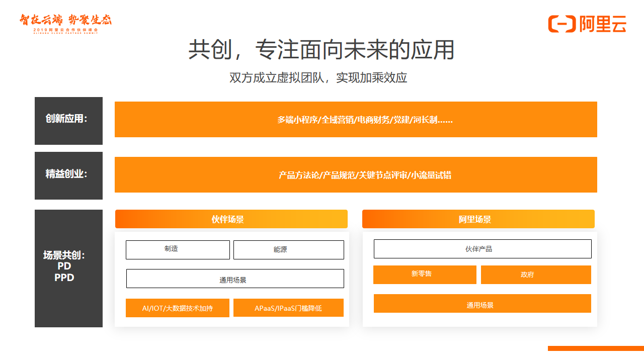Click the 制造 outlined box
Viewport: 644px width, 362px height.
(178, 250)
